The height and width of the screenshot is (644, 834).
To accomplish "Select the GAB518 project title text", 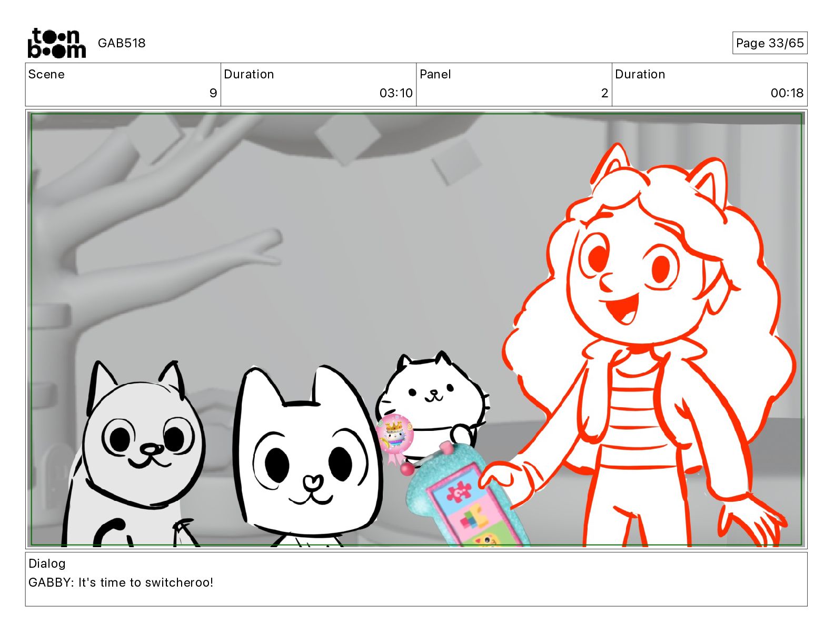I will 122,43.
